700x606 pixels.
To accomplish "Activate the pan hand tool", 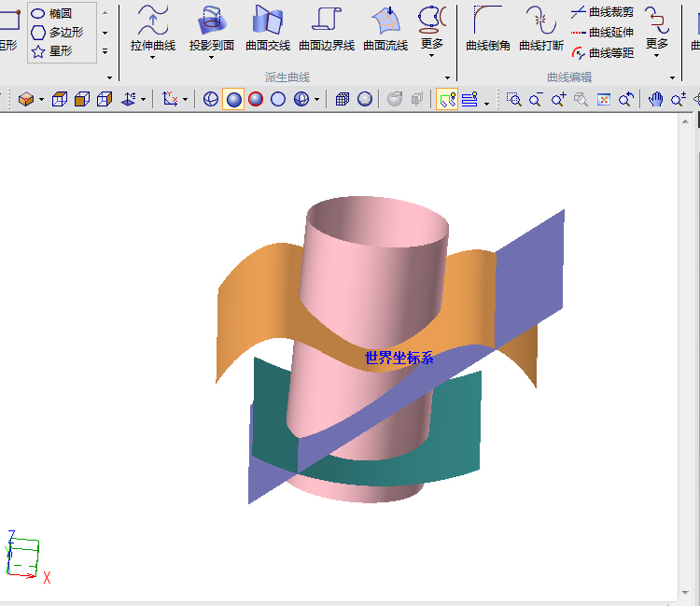I will [x=656, y=99].
